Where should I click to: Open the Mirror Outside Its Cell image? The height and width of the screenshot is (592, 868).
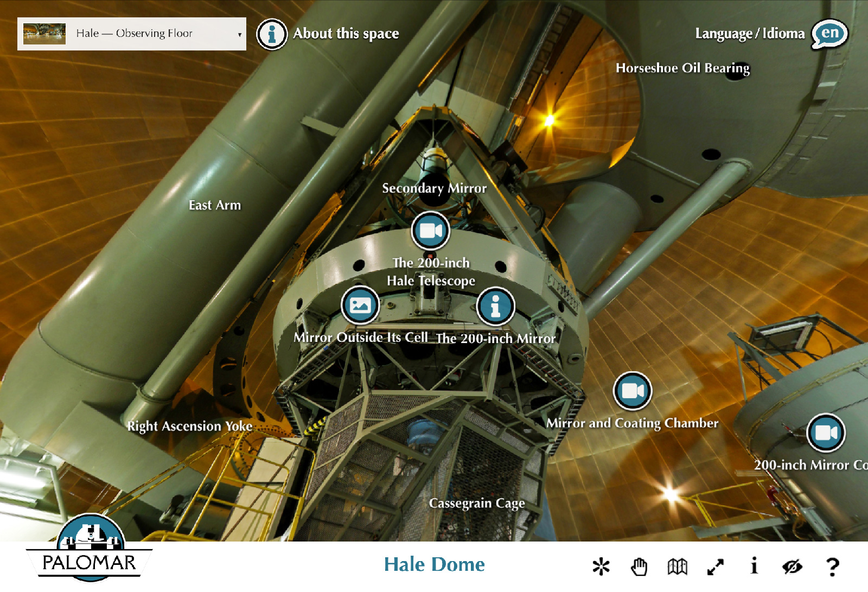click(x=360, y=305)
